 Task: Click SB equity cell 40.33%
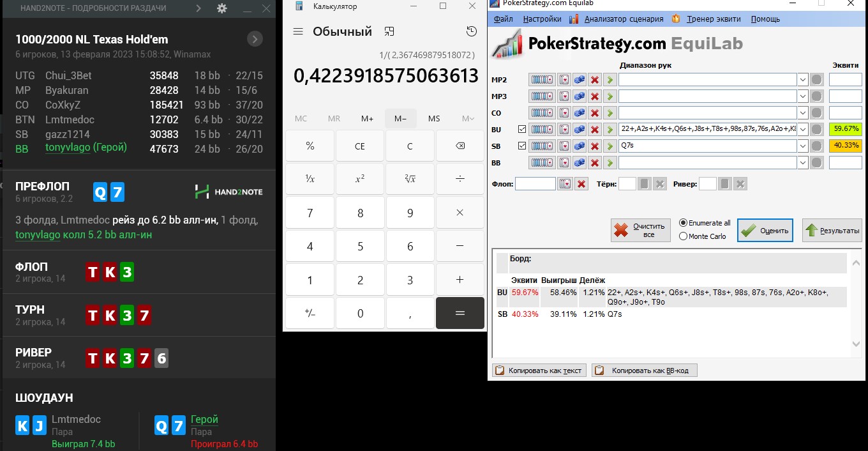tap(846, 146)
